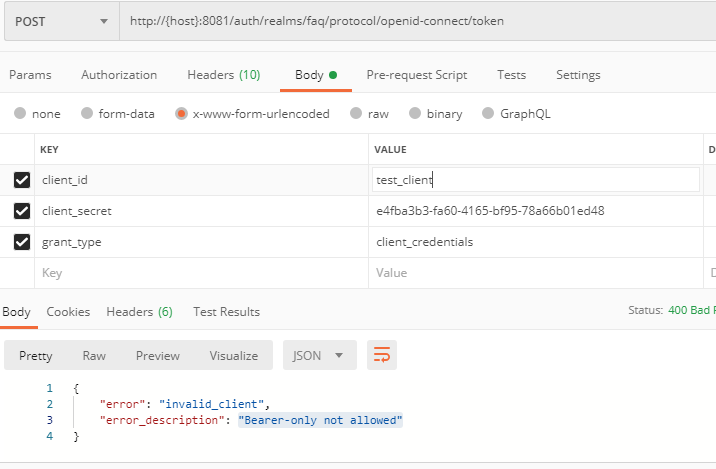
Task: Switch to response Cookies tab
Action: (68, 312)
